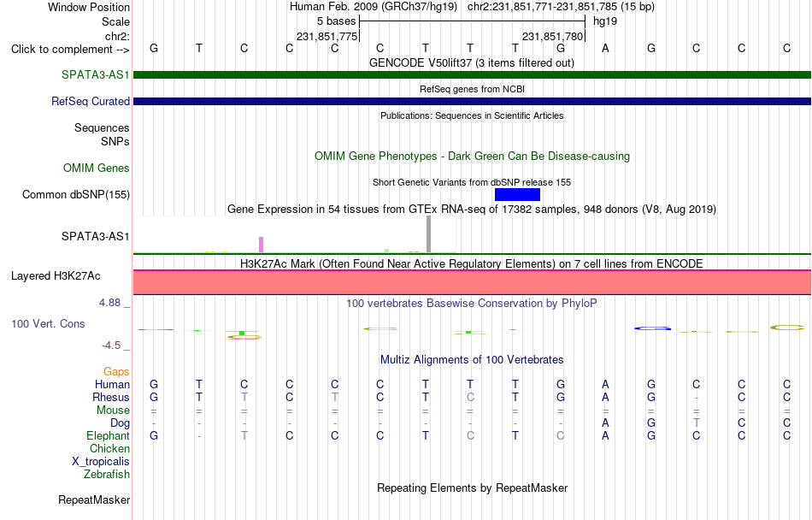Click the dark blue RefSeq Curated bar
812x520 pixels.
tap(472, 101)
